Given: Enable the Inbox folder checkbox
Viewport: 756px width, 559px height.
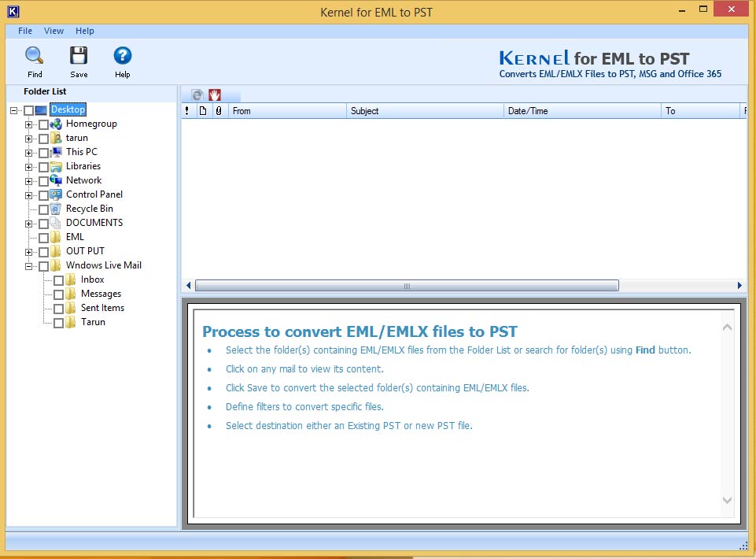Looking at the screenshot, I should (x=58, y=280).
